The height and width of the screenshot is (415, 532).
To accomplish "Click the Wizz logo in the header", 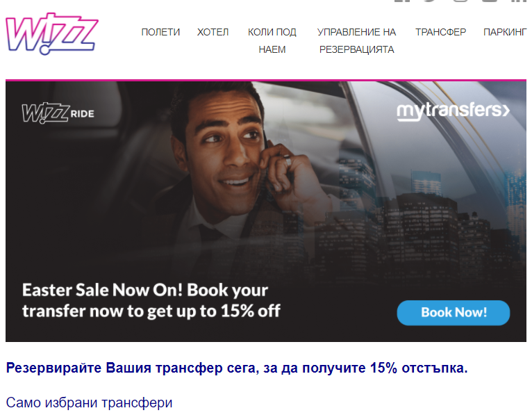I will [x=52, y=34].
